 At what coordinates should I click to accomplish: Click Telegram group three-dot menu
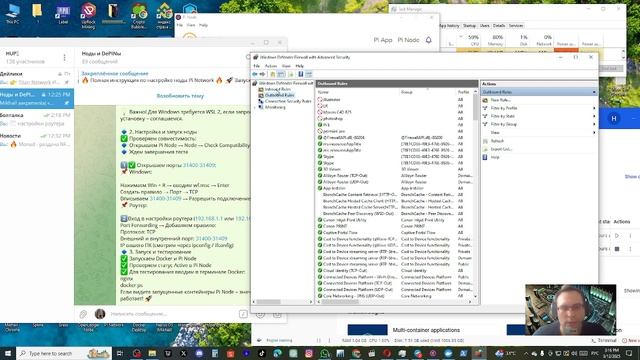[x=64, y=58]
